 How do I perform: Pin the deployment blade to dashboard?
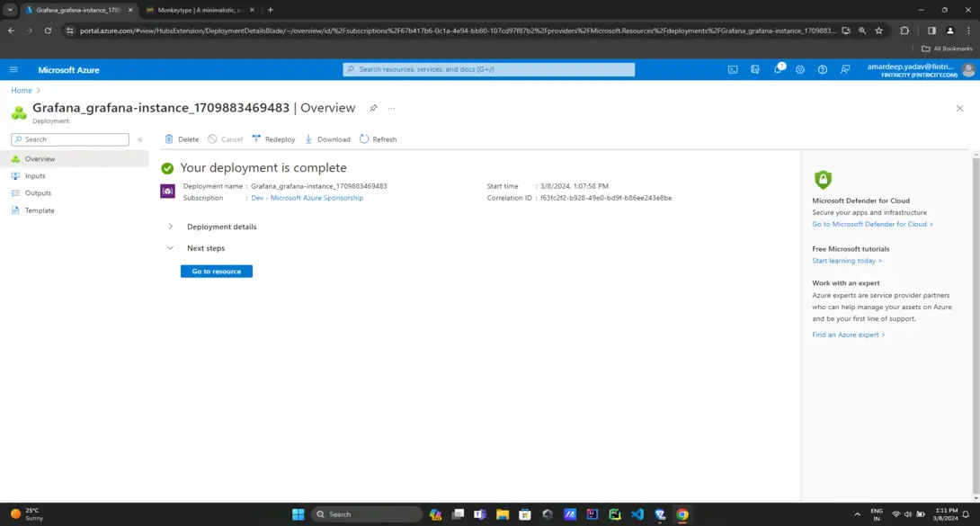373,108
